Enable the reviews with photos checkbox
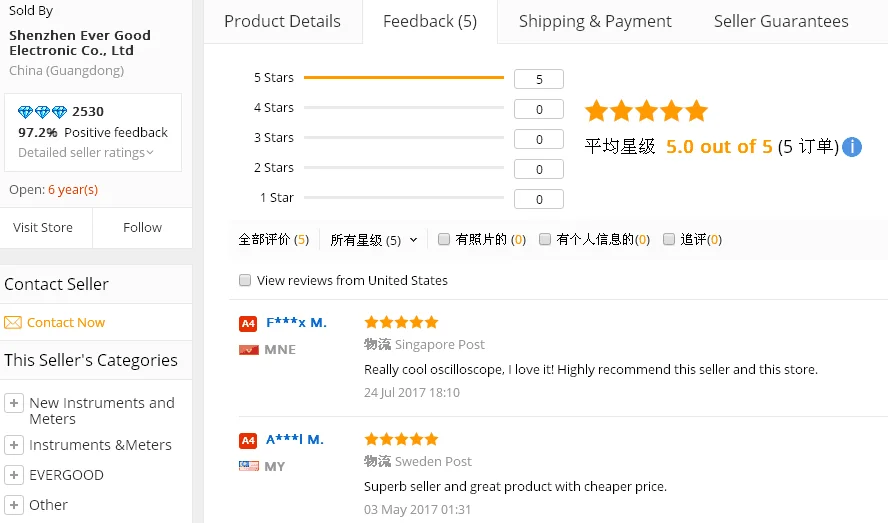Screen dimensions: 888x523 444,239
